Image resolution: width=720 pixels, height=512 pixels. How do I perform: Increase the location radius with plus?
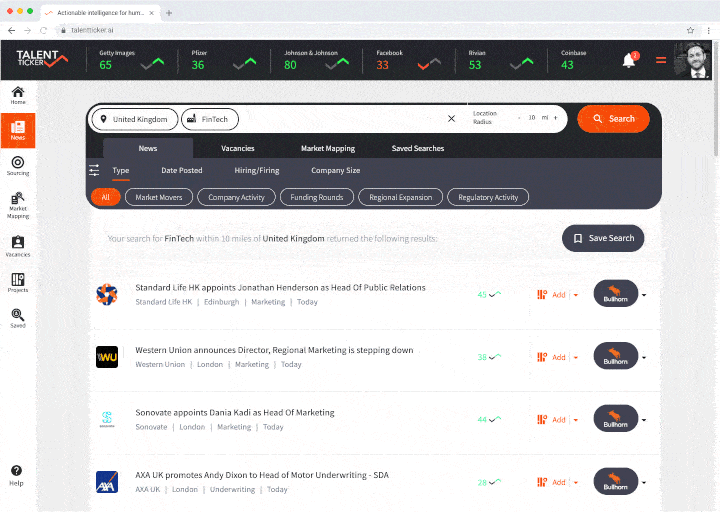tap(556, 118)
